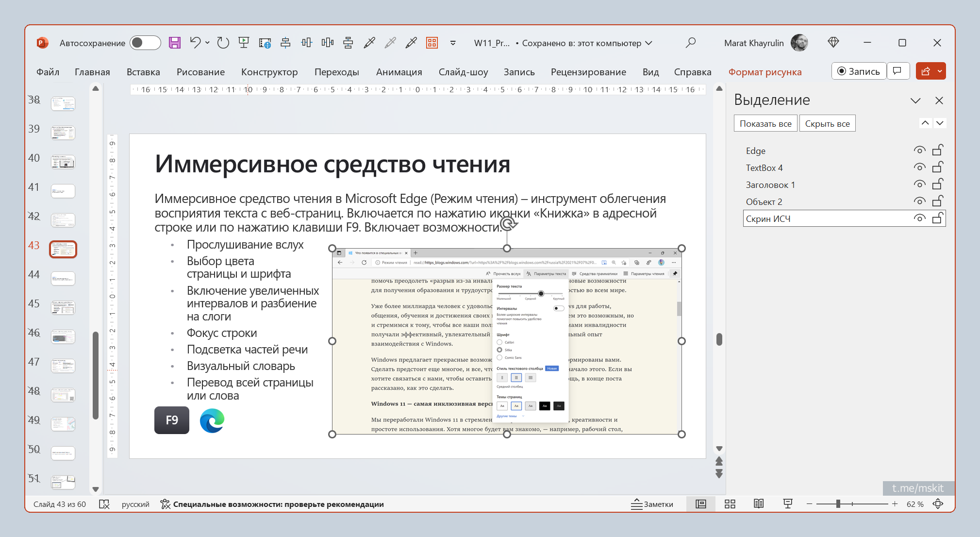Click the orange grid icon in quick access toolbar

click(x=432, y=43)
